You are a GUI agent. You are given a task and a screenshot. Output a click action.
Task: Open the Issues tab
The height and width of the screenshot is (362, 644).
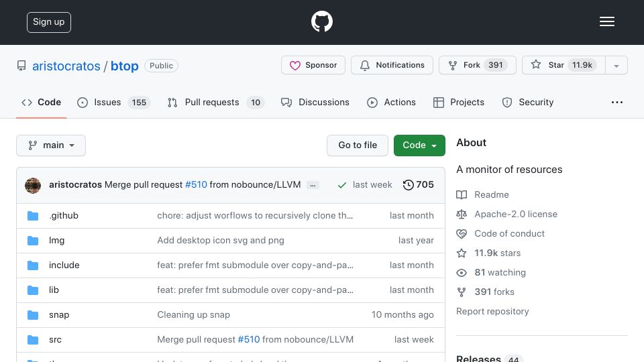point(114,102)
